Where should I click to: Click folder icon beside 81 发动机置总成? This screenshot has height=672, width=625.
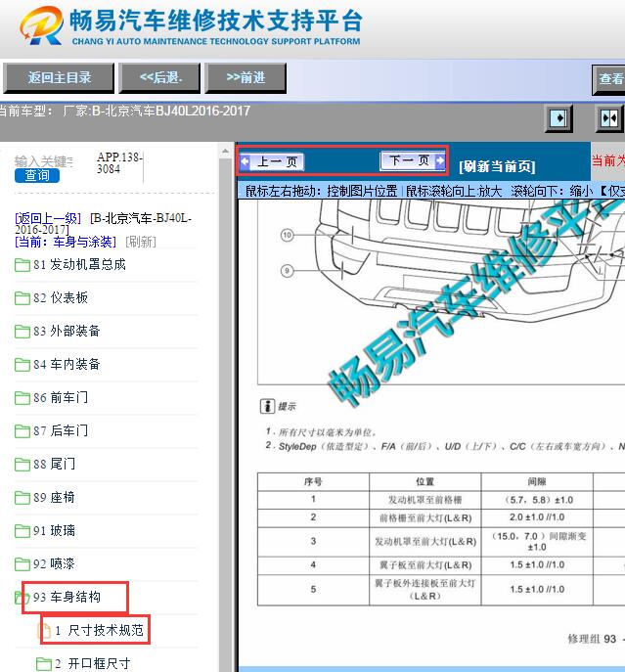(x=22, y=265)
